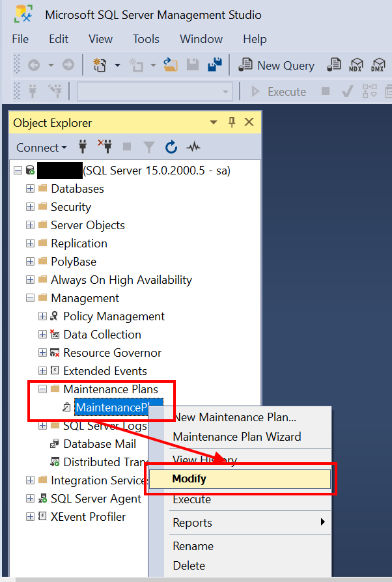The width and height of the screenshot is (392, 582).
Task: Click the DMX query icon
Action: 378,64
